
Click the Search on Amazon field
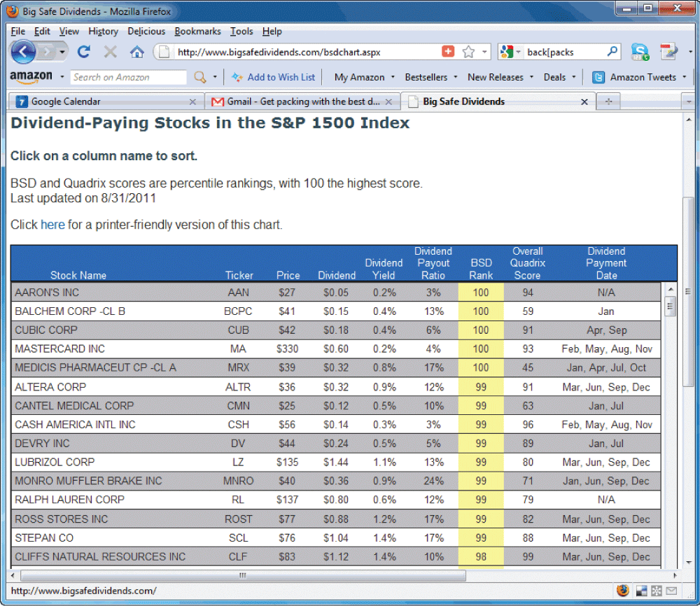point(129,77)
